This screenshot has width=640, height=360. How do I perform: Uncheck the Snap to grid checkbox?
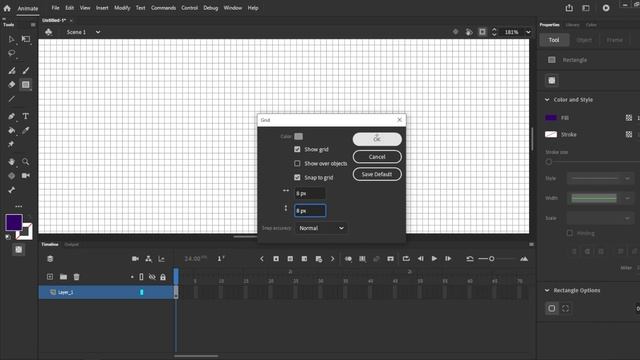[x=297, y=178]
